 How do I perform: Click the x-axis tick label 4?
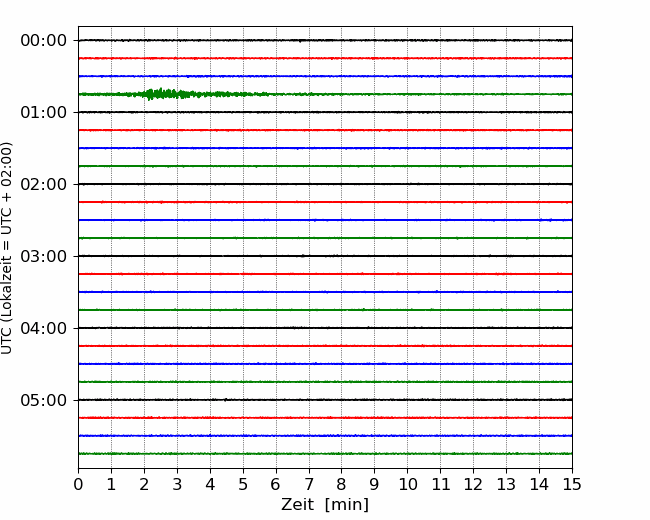210,484
